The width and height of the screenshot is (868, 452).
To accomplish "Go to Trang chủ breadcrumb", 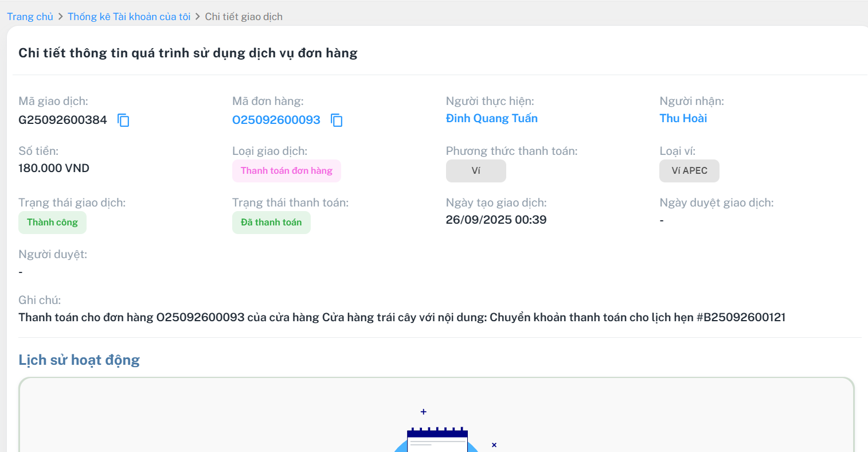I will click(30, 17).
